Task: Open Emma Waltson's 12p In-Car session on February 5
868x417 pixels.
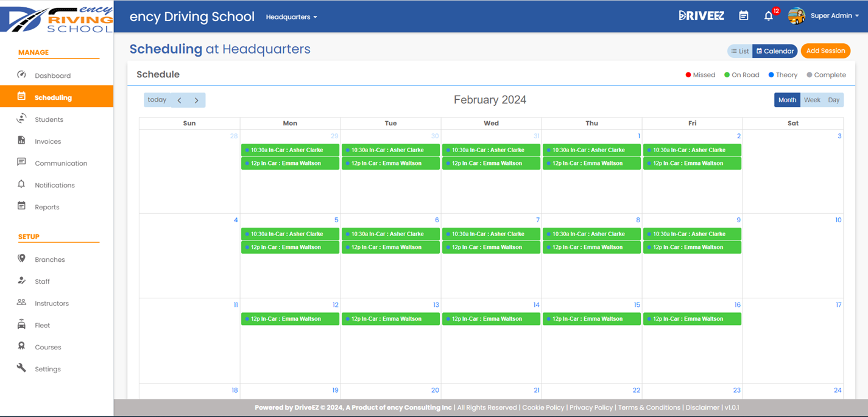Action: pos(290,247)
